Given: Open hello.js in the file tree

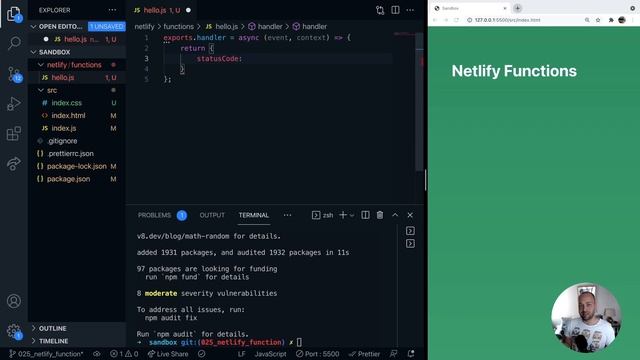Looking at the screenshot, I should (77, 78).
